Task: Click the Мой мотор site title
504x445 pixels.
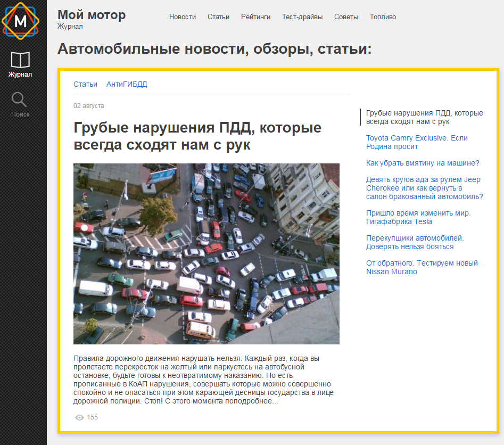Action: pos(92,15)
